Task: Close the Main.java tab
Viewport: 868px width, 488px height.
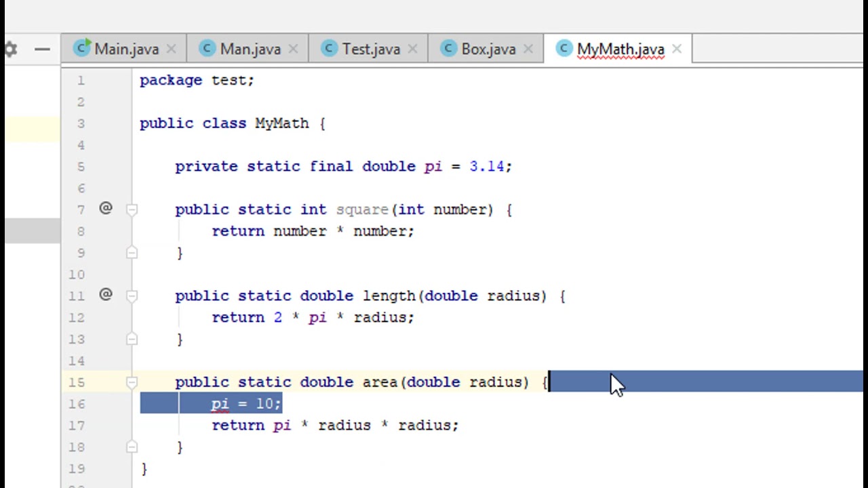Action: [171, 49]
